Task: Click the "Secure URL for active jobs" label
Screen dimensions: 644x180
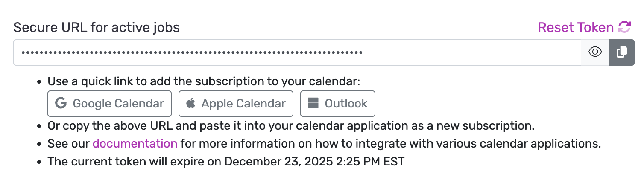Action: click(x=97, y=28)
